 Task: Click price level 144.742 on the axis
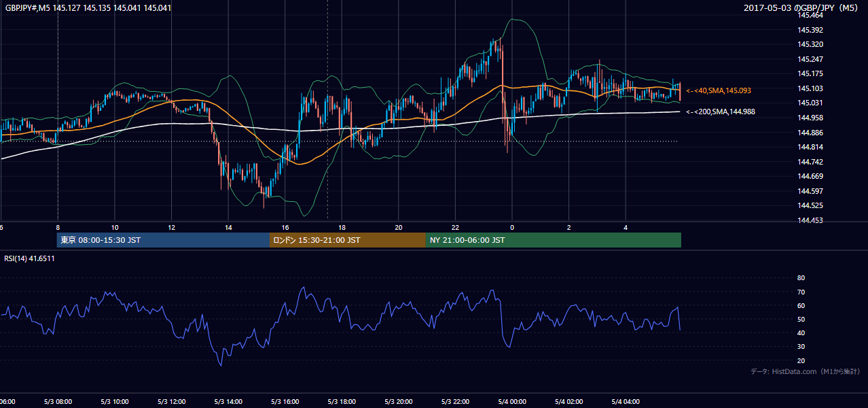[810, 162]
